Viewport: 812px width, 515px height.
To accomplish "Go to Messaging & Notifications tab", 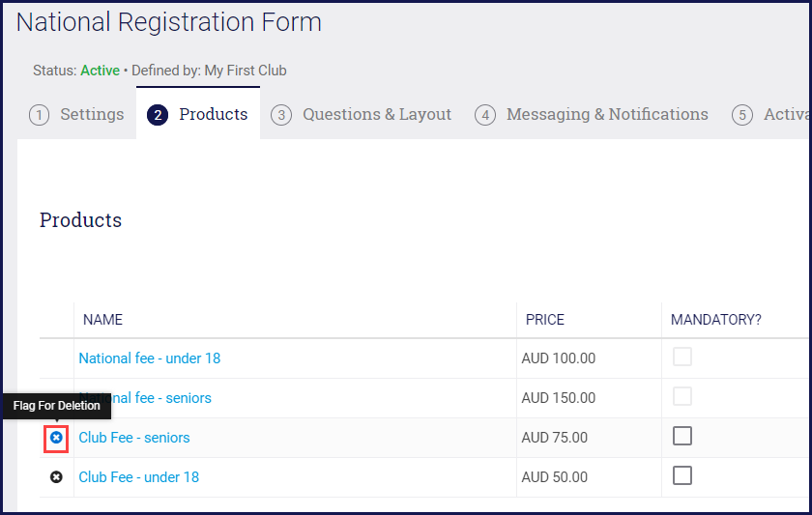I will click(607, 114).
